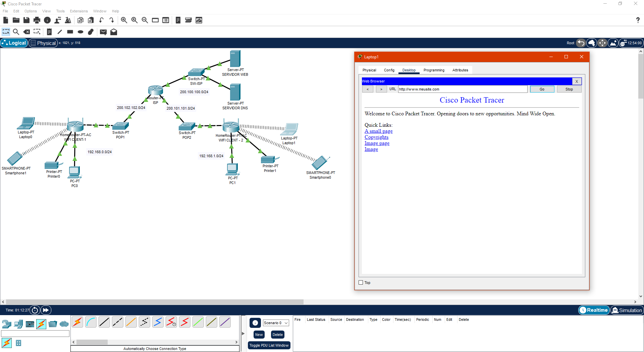Expand the PDU list panel arrow
The image size is (644, 352).
point(243,334)
